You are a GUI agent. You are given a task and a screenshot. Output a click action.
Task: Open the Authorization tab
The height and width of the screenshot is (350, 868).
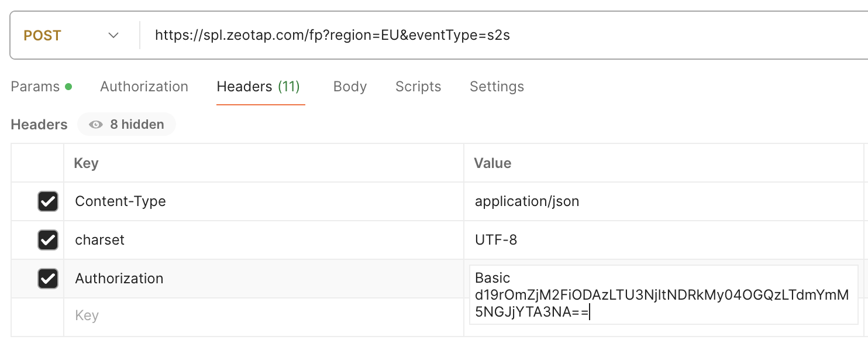[144, 87]
